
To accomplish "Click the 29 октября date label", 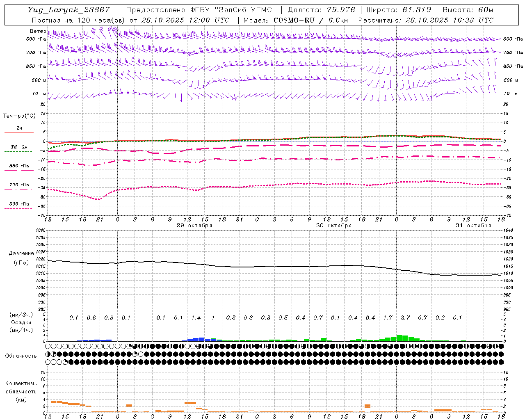I will pos(194,226).
